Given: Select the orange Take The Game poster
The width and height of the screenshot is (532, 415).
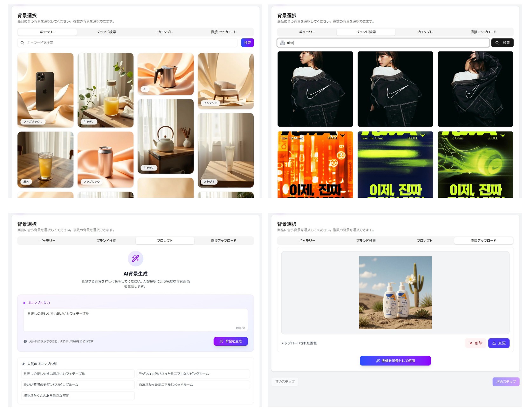Looking at the screenshot, I should pos(315,164).
